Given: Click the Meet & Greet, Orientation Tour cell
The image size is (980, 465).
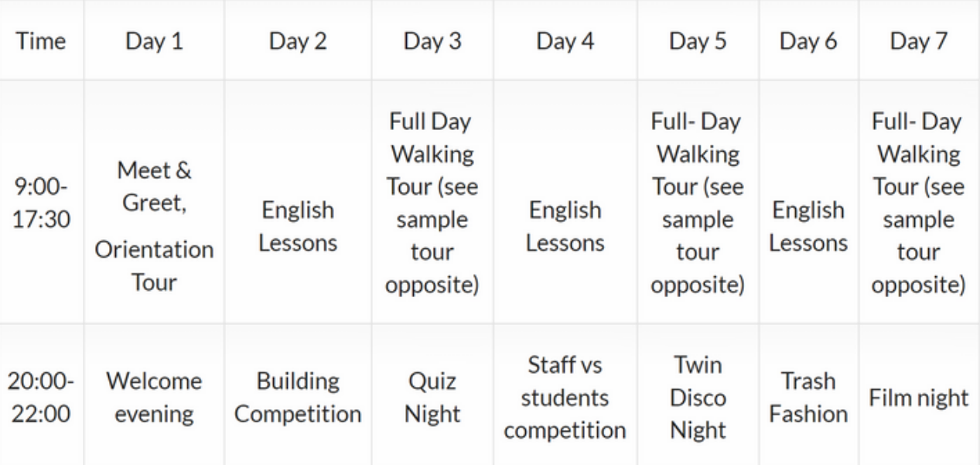Looking at the screenshot, I should pos(155,226).
